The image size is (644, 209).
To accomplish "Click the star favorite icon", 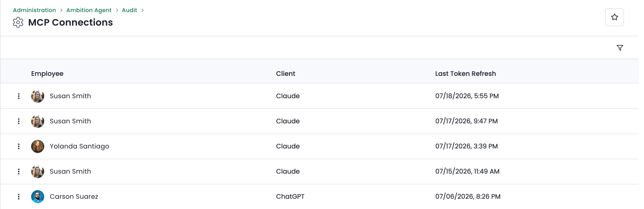I will point(614,17).
